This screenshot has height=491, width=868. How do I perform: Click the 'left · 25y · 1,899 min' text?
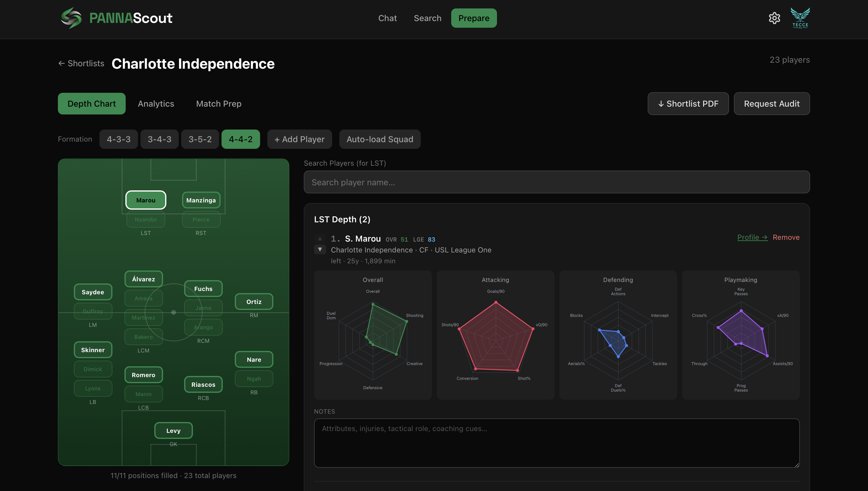[x=363, y=261]
